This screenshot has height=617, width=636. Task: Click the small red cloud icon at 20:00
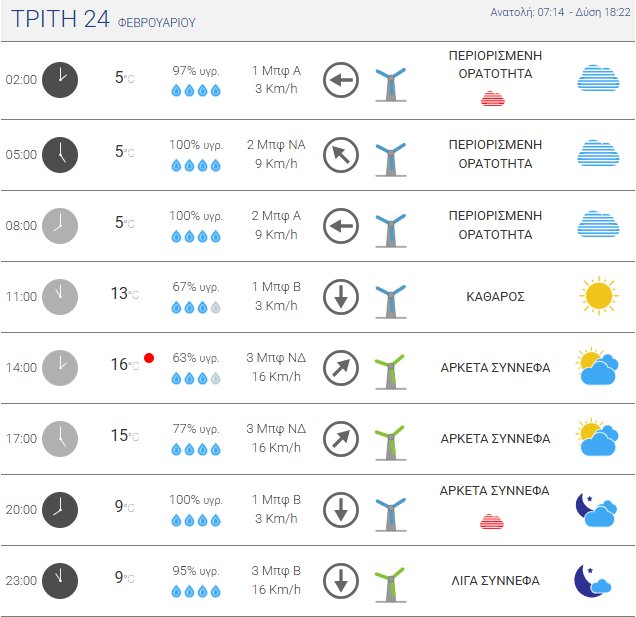click(492, 521)
